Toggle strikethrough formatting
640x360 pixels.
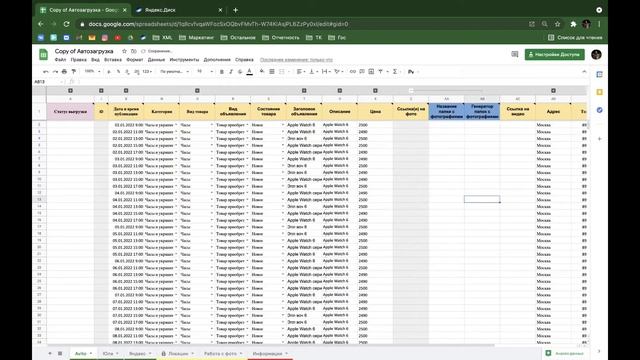click(x=240, y=71)
